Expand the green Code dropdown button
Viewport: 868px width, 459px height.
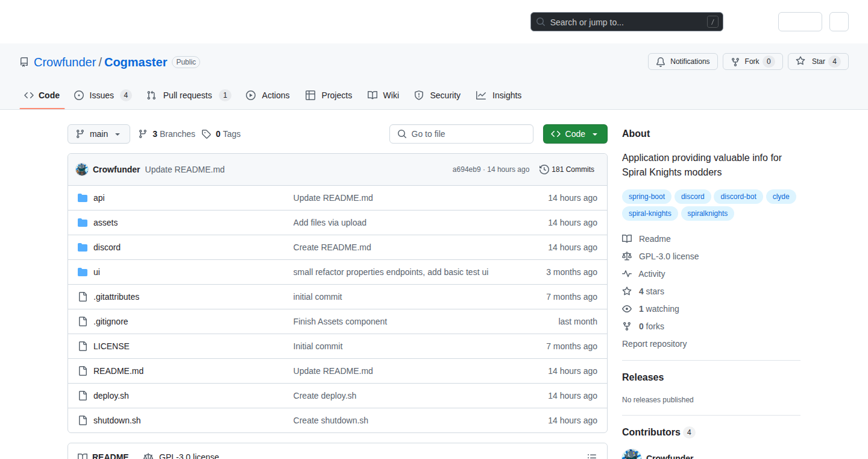click(x=575, y=134)
